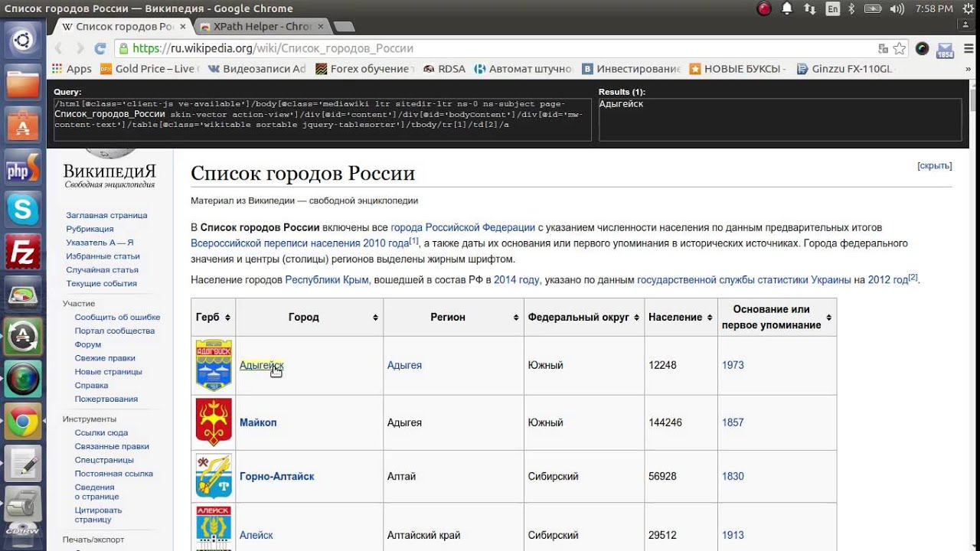Open the Apps bookmark shortcut
The image size is (980, 551).
[71, 69]
